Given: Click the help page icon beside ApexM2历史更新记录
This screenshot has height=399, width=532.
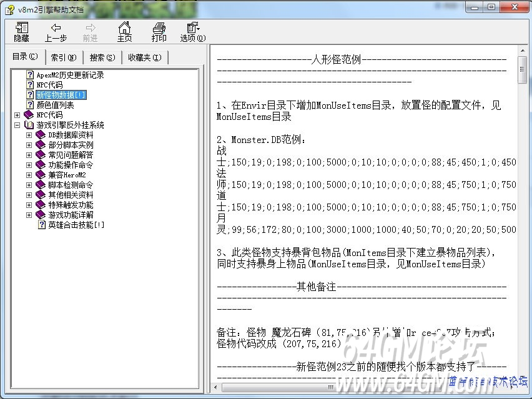Looking at the screenshot, I should [x=29, y=75].
